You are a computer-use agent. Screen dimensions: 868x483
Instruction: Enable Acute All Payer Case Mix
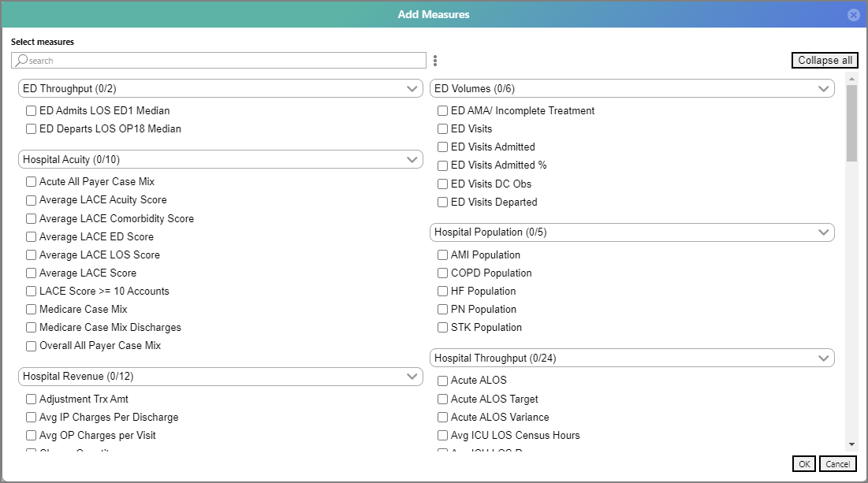(x=31, y=181)
